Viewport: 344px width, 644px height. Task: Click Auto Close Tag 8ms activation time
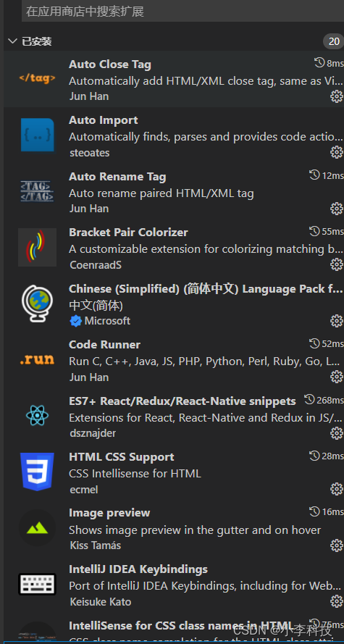329,63
